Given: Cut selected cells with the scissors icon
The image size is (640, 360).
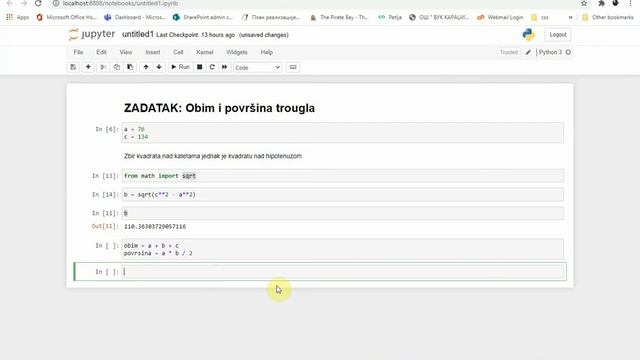Looking at the screenshot, I should [x=103, y=67].
